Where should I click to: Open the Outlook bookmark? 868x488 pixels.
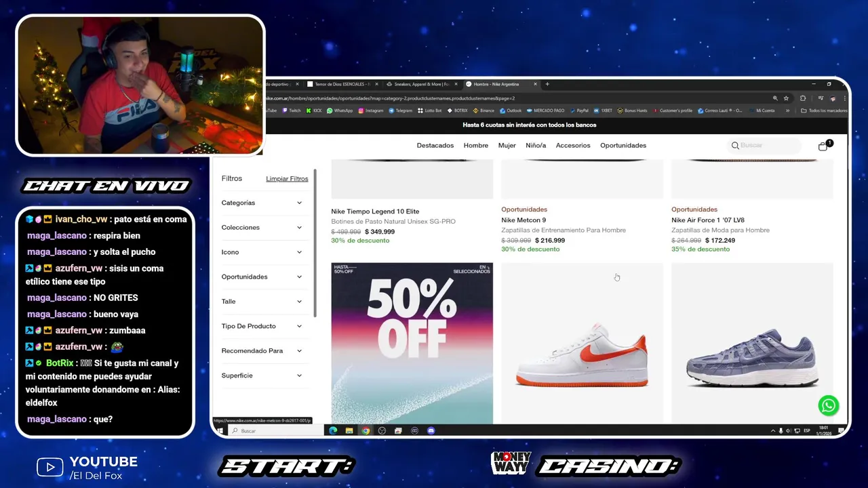511,110
